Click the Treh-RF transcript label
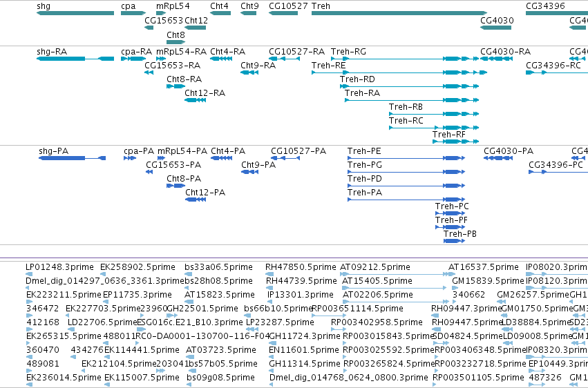588x388 pixels. click(x=449, y=135)
